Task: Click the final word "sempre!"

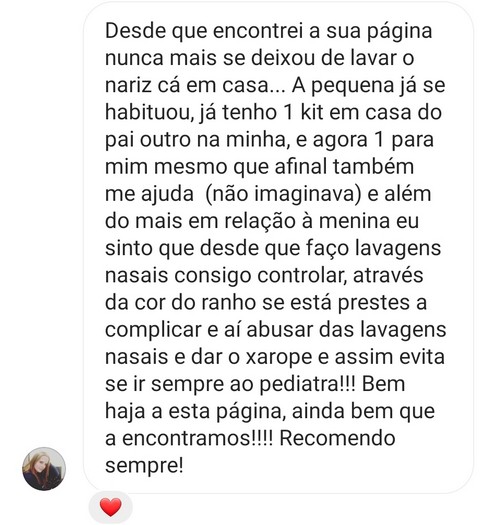Action: click(144, 466)
